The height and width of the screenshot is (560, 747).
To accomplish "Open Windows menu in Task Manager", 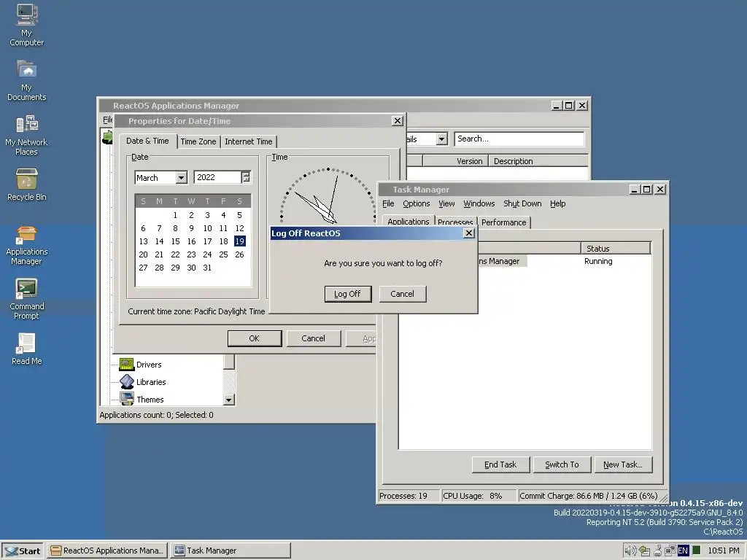I will pyautogui.click(x=479, y=203).
